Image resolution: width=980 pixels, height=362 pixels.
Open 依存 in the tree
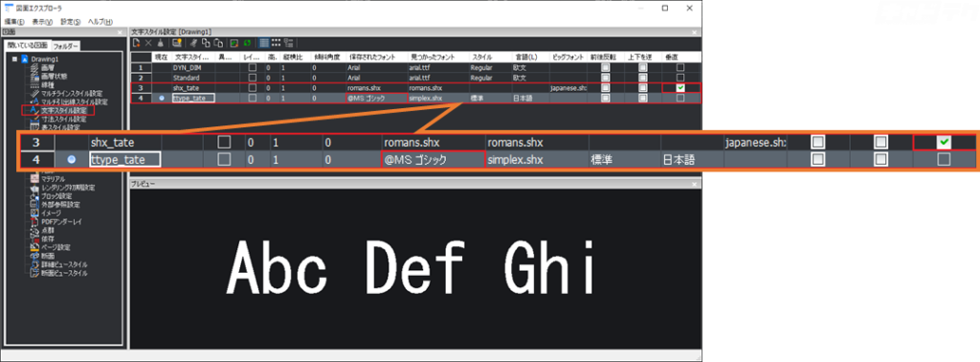(48, 238)
